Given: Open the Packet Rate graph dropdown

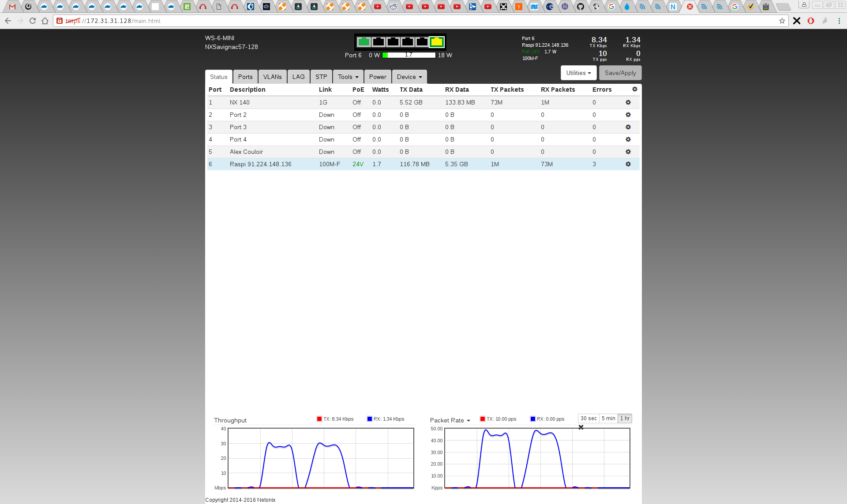Looking at the screenshot, I should (450, 420).
